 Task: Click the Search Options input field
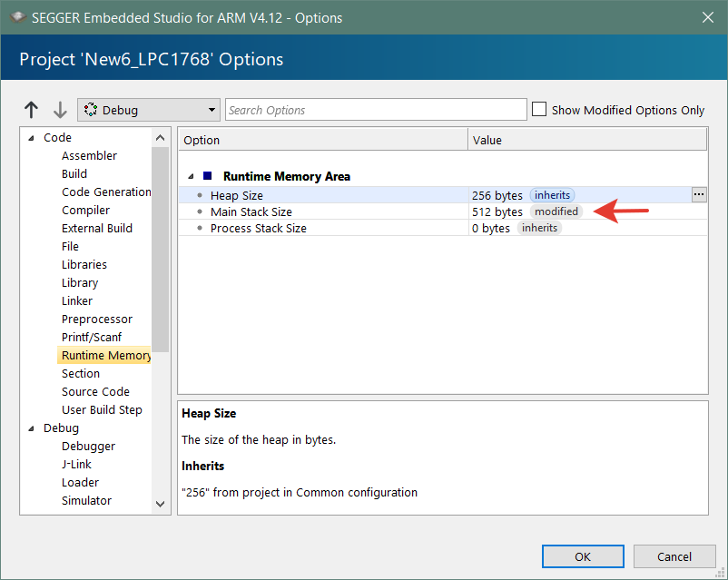tap(376, 110)
